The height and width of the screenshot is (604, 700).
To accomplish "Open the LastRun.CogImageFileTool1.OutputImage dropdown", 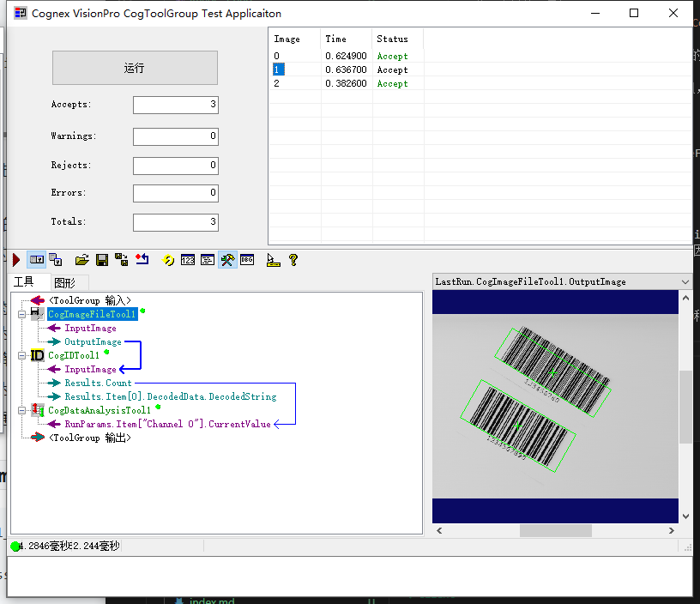I will pyautogui.click(x=685, y=281).
